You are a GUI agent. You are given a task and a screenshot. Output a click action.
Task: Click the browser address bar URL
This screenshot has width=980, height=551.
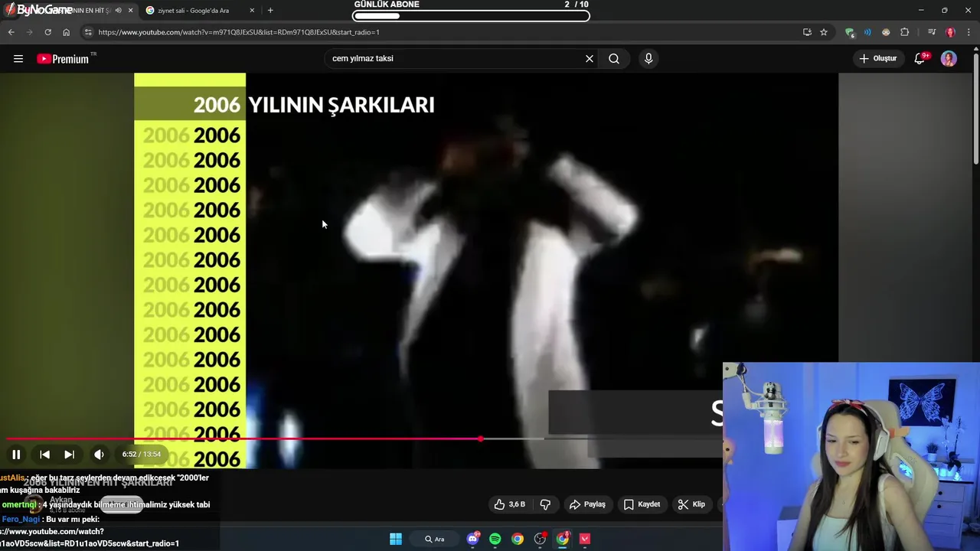(x=239, y=32)
